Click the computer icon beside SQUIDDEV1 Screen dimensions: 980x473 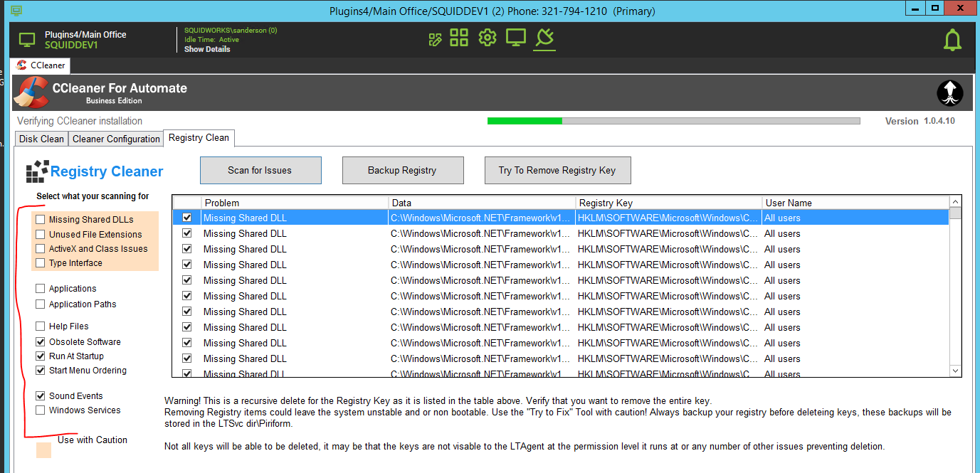(26, 40)
